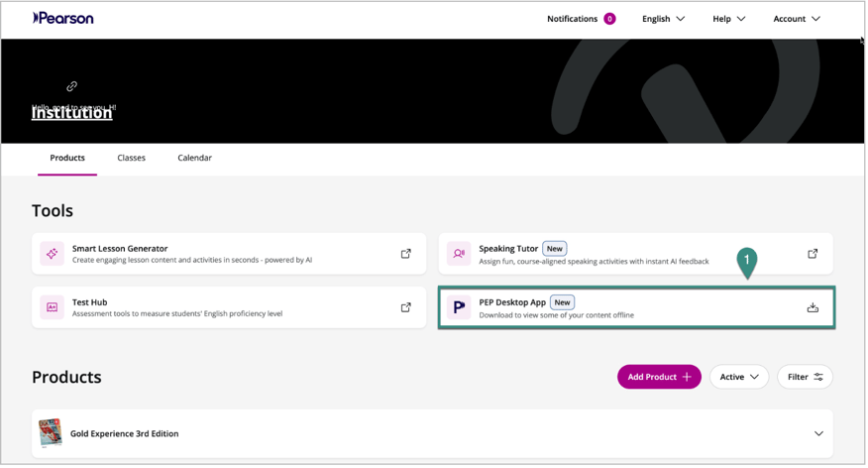Open Test Hub external link icon
The image size is (868, 468).
click(x=406, y=307)
